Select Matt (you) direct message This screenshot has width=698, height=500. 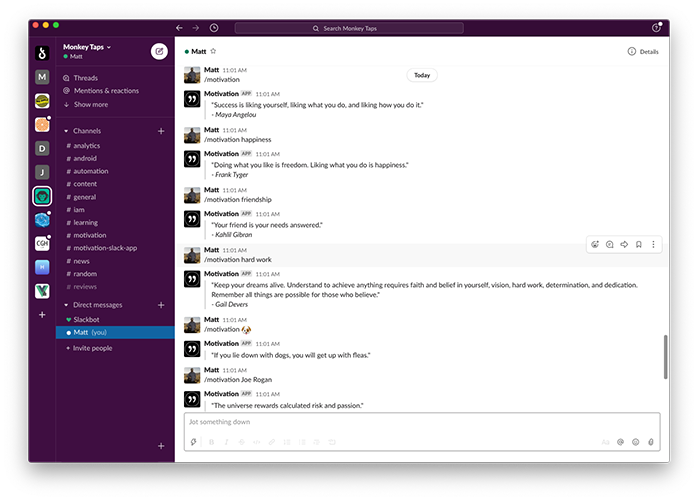click(115, 333)
